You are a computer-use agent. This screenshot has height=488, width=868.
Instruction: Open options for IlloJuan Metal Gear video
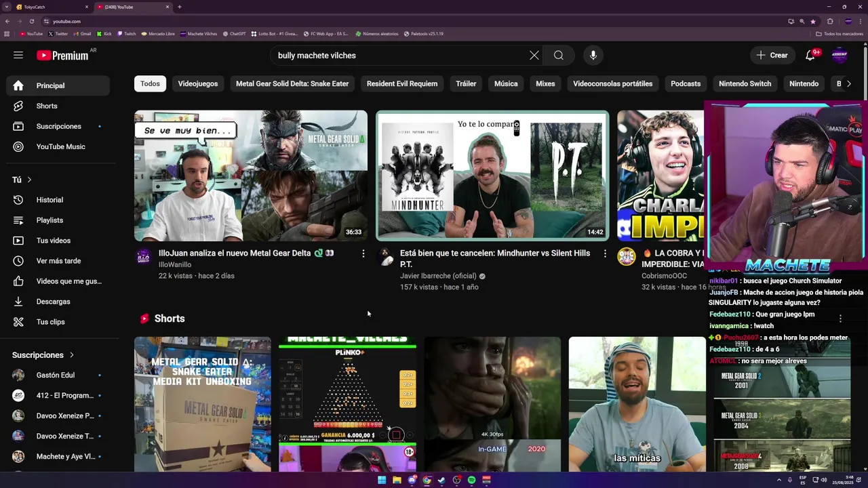click(x=363, y=253)
